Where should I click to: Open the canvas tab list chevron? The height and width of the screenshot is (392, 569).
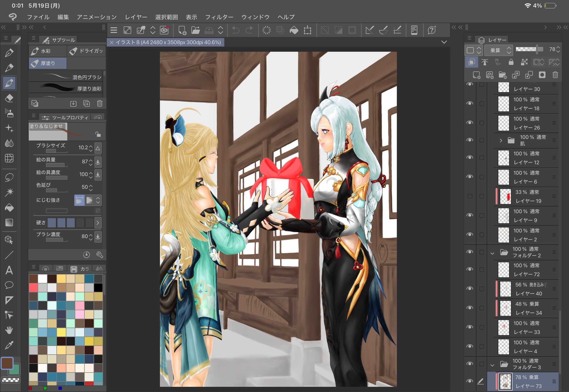(444, 42)
